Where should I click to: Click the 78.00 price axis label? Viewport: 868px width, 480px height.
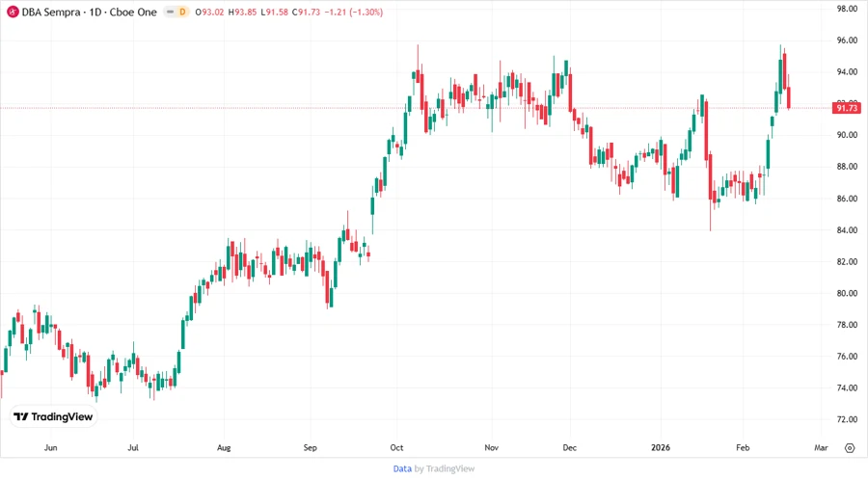[847, 325]
